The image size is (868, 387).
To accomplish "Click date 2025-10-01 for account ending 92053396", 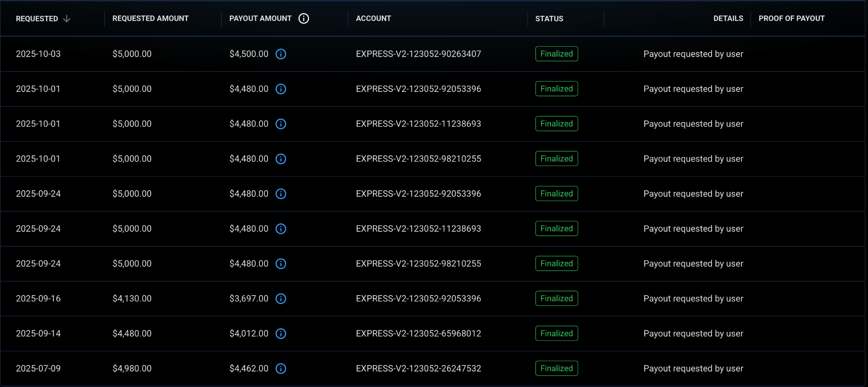I will 38,89.
